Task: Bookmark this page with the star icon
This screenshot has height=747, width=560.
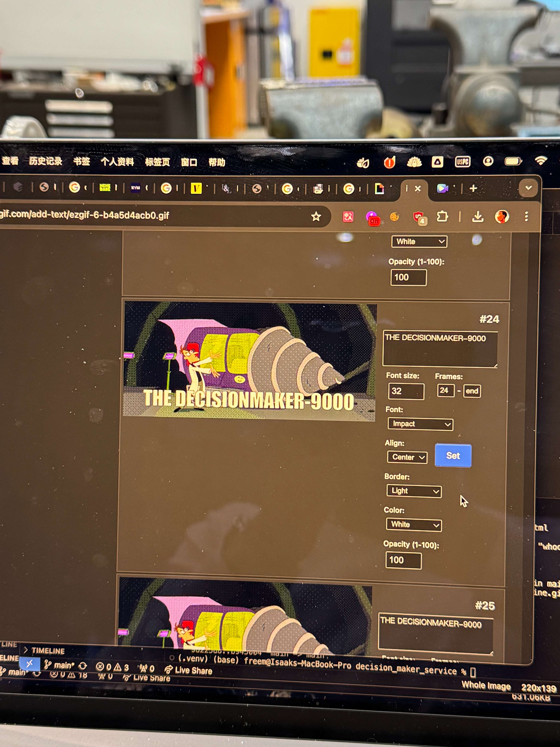Action: click(x=316, y=216)
